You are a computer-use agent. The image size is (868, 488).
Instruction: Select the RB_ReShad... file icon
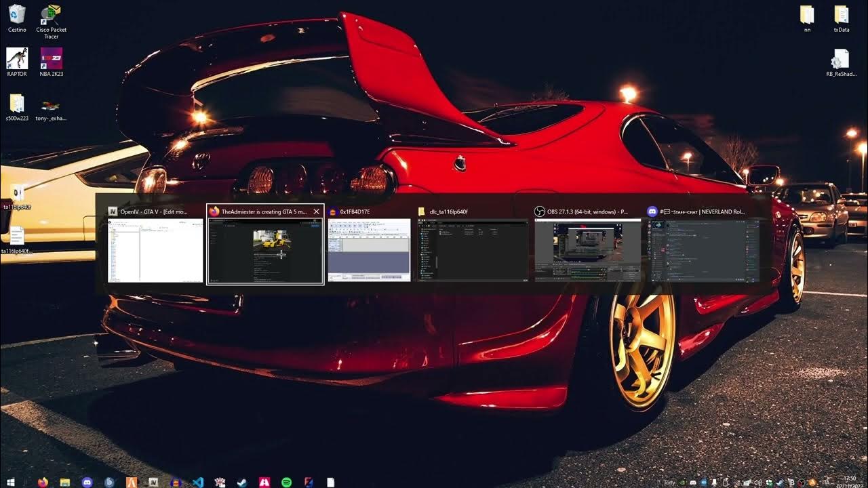point(841,62)
